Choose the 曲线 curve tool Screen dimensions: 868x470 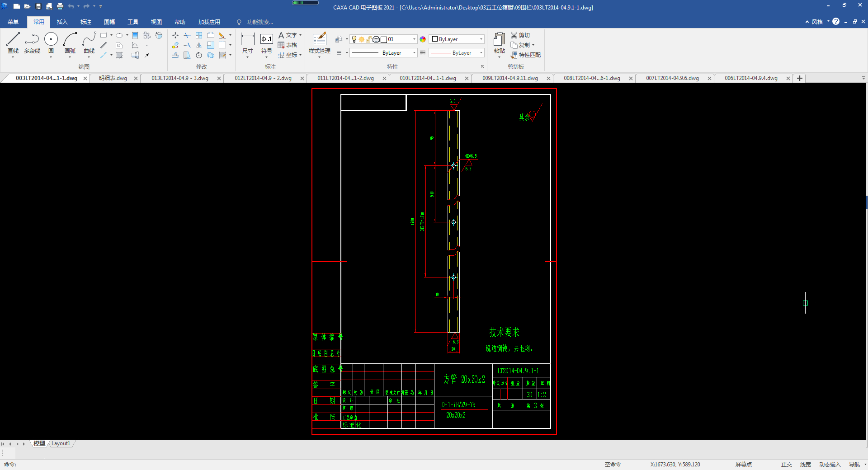pos(89,43)
